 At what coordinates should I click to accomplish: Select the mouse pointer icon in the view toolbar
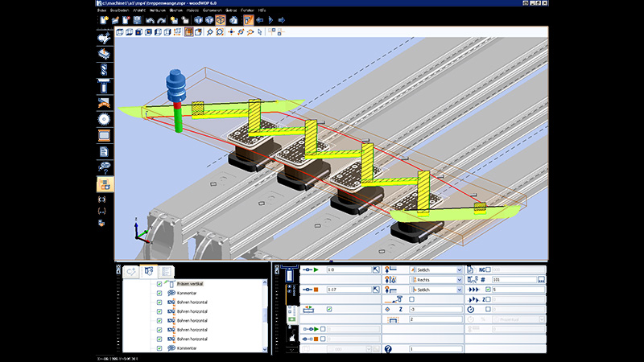tap(259, 32)
